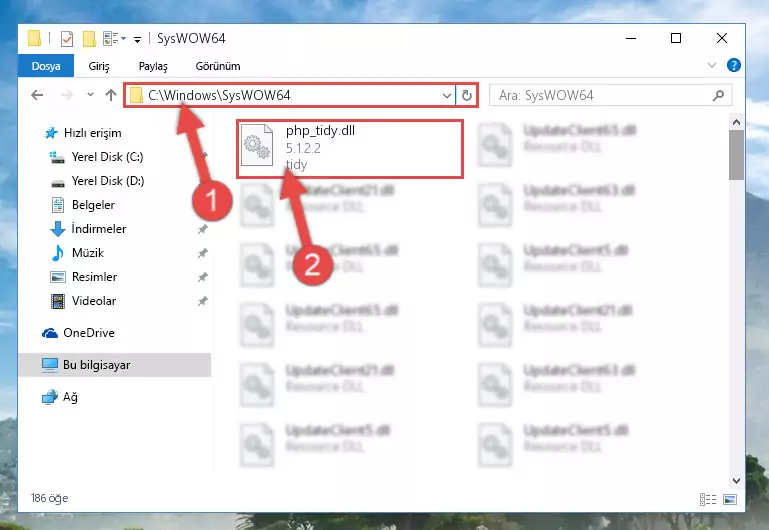This screenshot has height=530, width=769.
Task: Open the Paylaş ribbon tab
Action: point(153,66)
